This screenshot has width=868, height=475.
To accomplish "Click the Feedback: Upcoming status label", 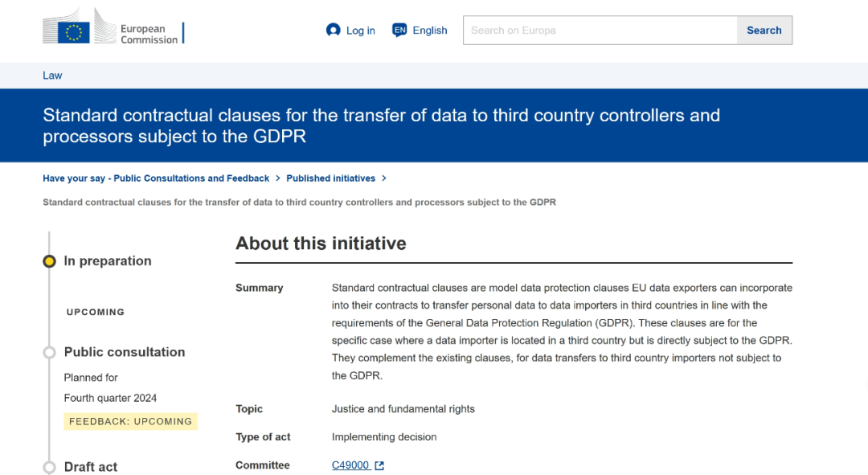I will point(130,421).
